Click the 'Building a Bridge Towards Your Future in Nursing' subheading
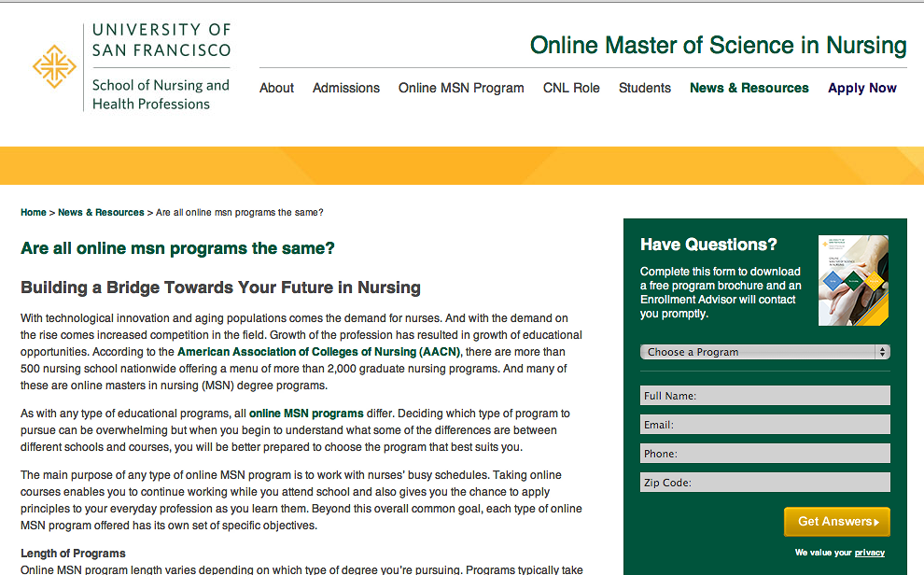 tap(220, 287)
